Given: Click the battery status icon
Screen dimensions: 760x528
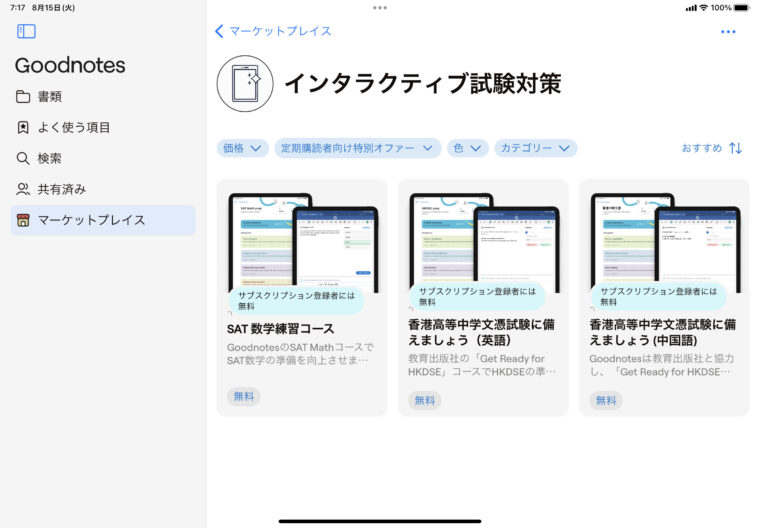Looking at the screenshot, I should click(x=742, y=8).
